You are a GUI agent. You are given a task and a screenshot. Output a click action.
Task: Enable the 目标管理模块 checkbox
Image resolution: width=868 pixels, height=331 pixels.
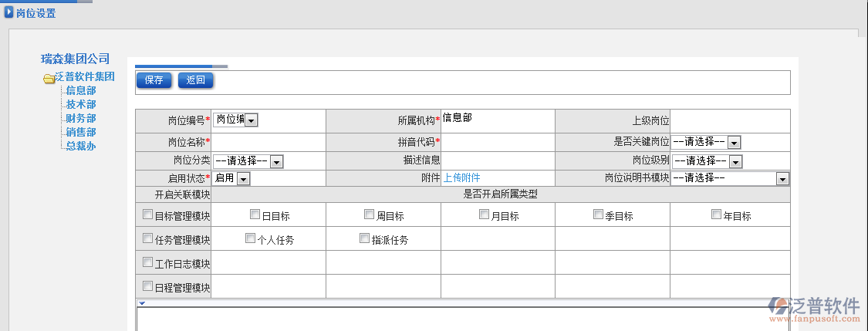pos(148,214)
